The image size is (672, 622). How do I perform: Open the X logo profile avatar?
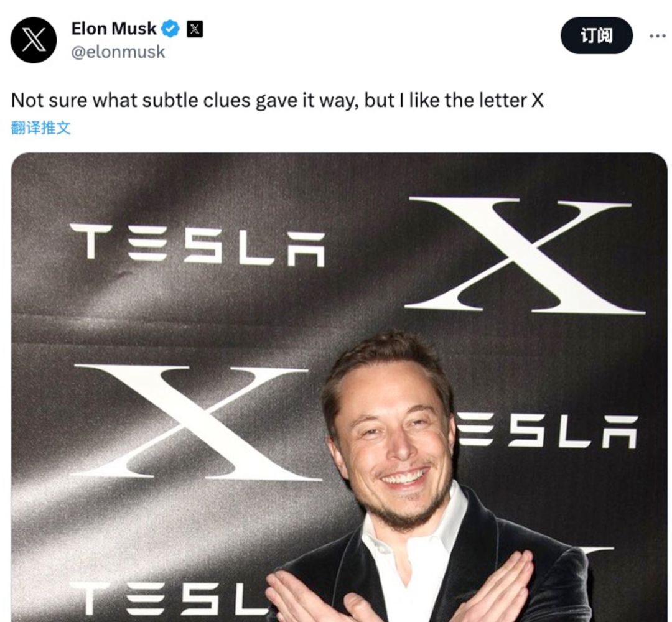pyautogui.click(x=34, y=40)
